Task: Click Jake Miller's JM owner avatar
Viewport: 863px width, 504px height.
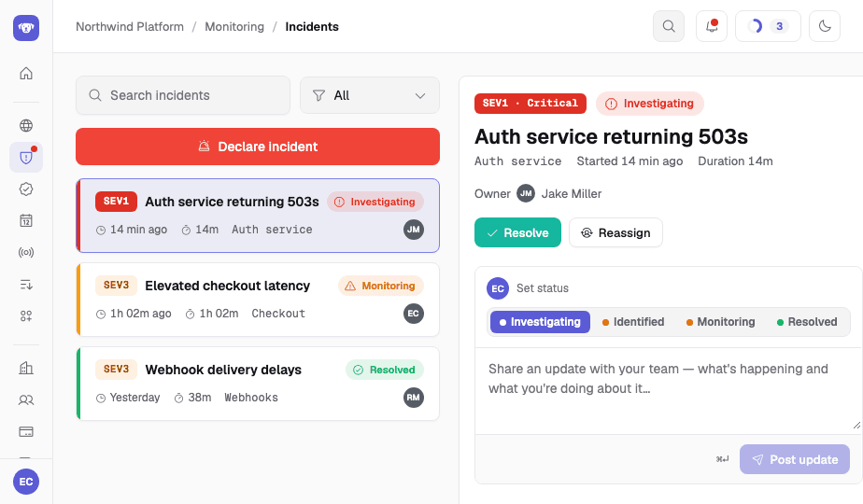Action: 526,194
